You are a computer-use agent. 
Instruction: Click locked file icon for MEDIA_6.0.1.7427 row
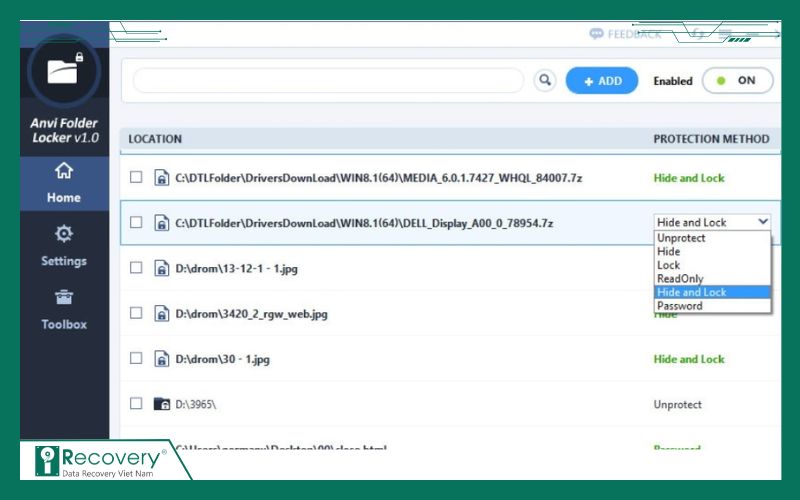point(161,178)
